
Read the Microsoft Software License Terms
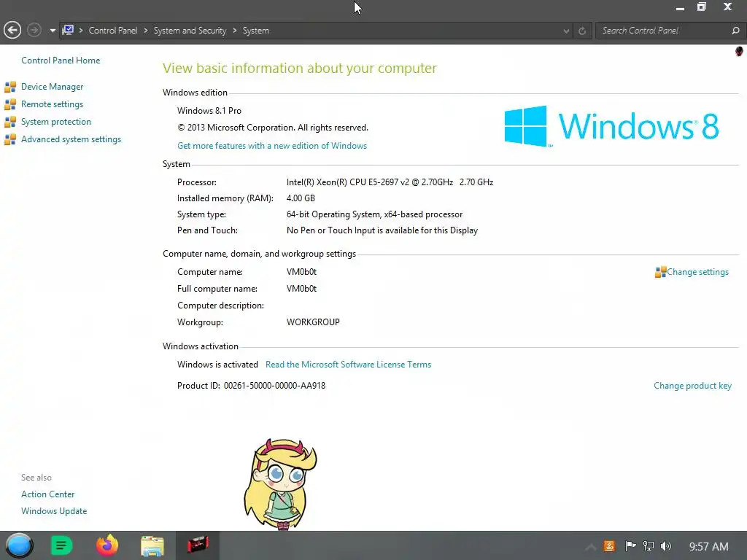click(348, 365)
